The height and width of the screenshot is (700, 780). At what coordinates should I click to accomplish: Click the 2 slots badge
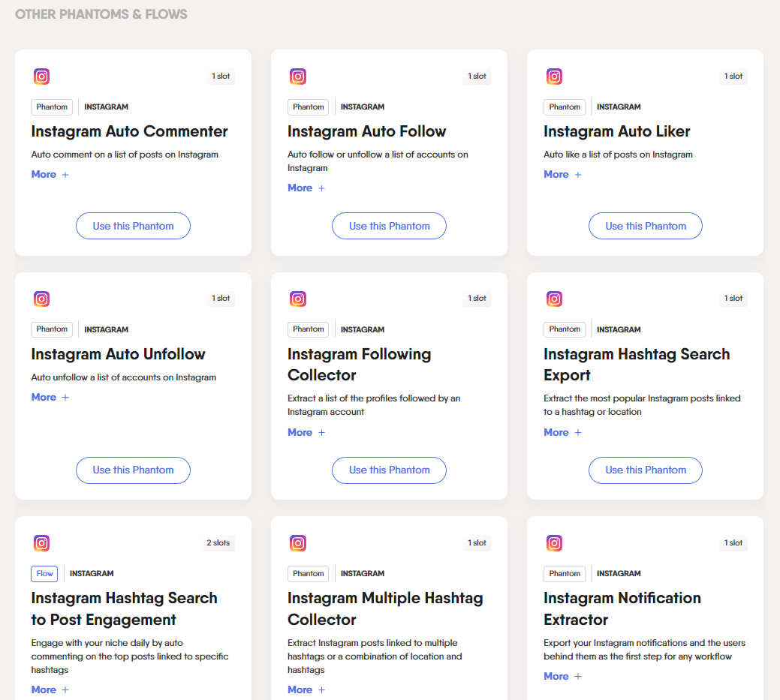(x=218, y=543)
